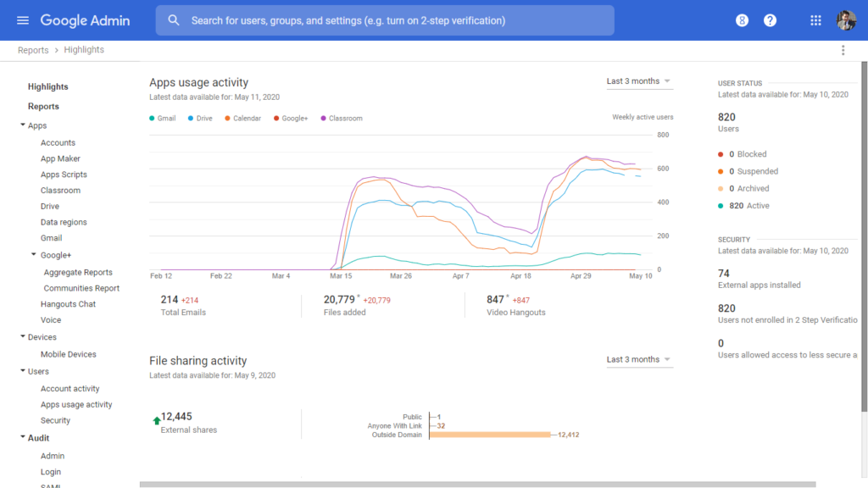Viewport: 868px width, 488px height.
Task: Click the vertical page scrollbar
Action: click(x=864, y=237)
